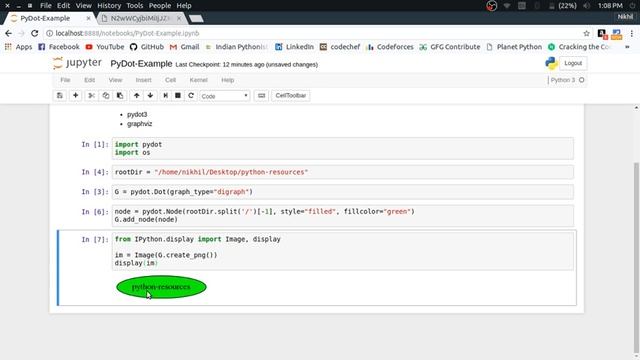The height and width of the screenshot is (360, 640).
Task: Move selected cell up with the arrow icon
Action: click(137, 96)
